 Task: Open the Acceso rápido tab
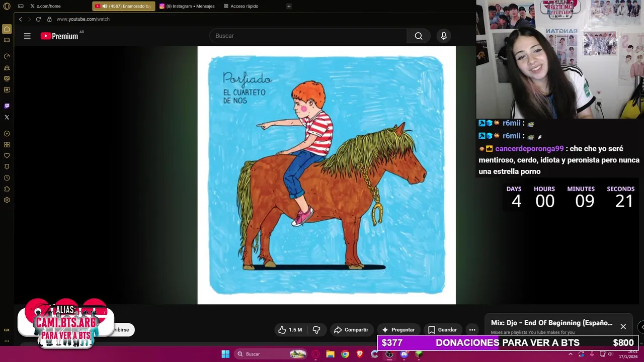click(x=241, y=6)
